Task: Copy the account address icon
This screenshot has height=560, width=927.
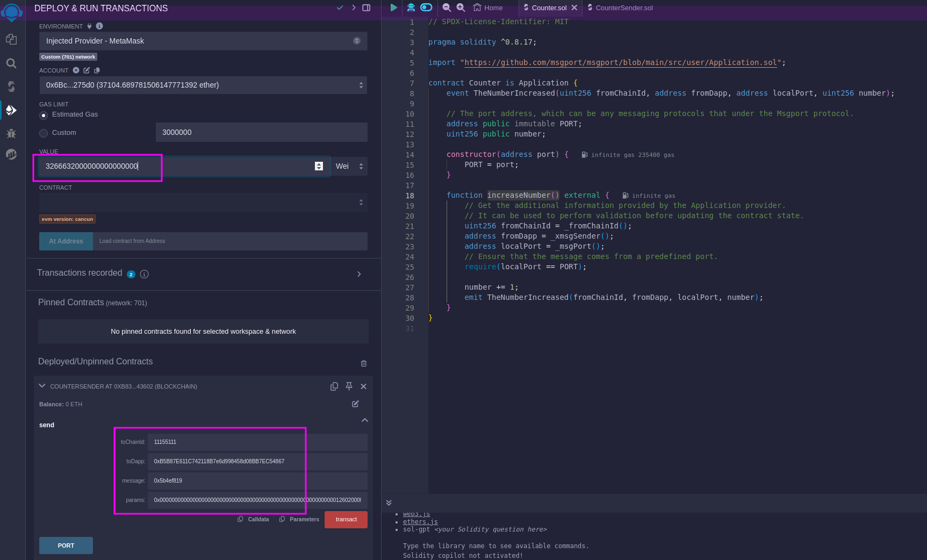Action: pyautogui.click(x=97, y=70)
